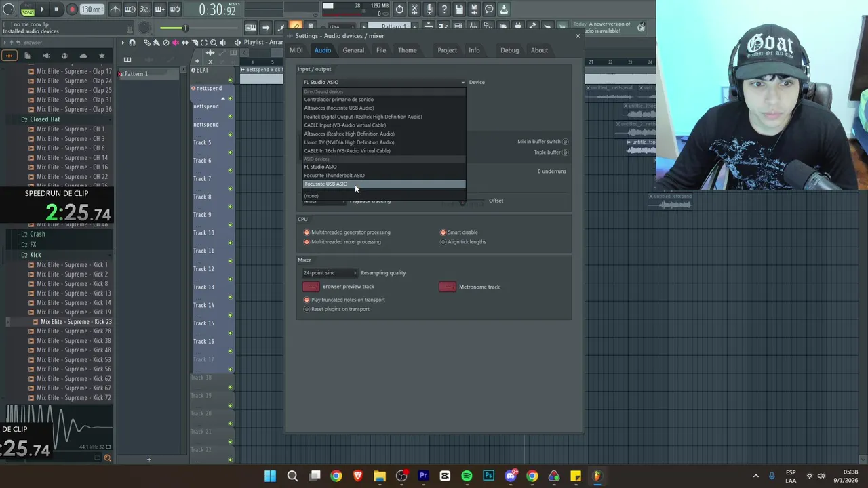Click the microphone one-click recording icon

pos(429,9)
